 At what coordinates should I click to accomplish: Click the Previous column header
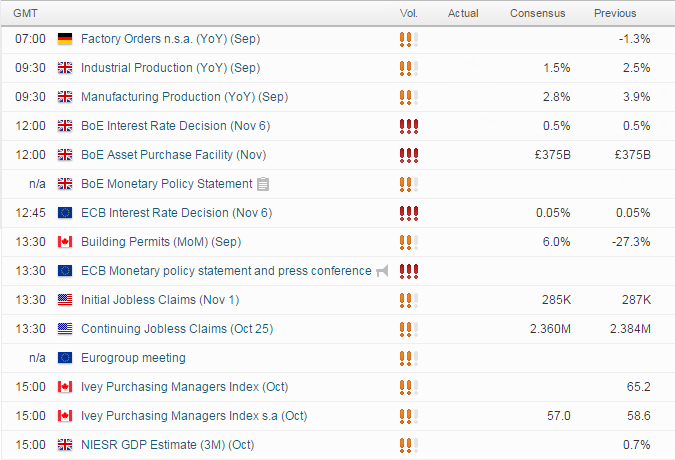(x=615, y=13)
